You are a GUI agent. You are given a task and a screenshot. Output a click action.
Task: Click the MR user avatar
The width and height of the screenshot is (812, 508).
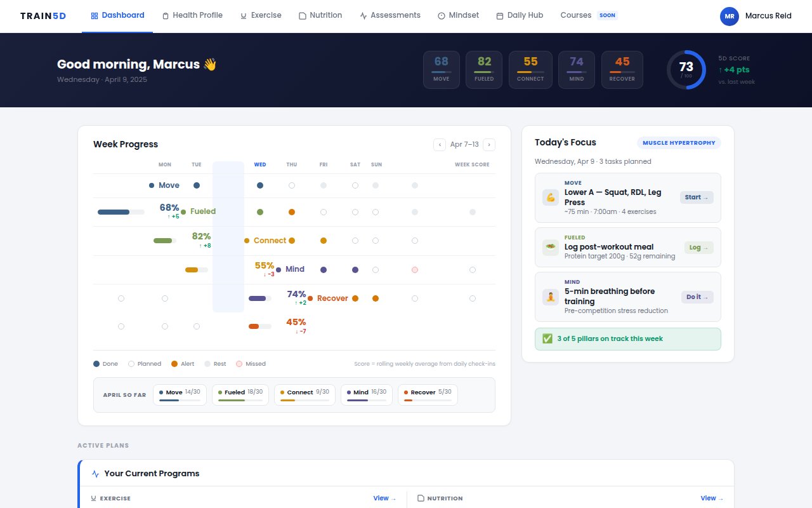[730, 16]
